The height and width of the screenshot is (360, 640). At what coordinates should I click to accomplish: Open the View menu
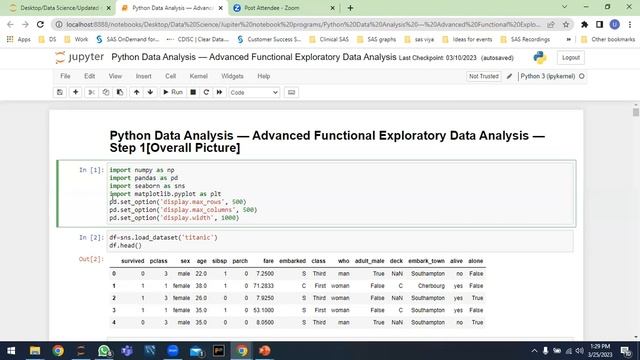[115, 76]
